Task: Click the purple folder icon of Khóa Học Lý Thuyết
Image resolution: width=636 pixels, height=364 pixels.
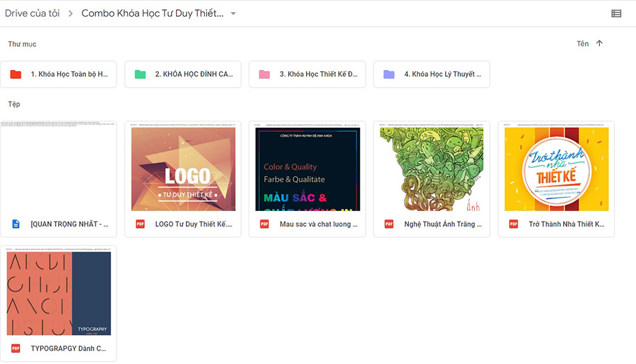Action: coord(389,74)
